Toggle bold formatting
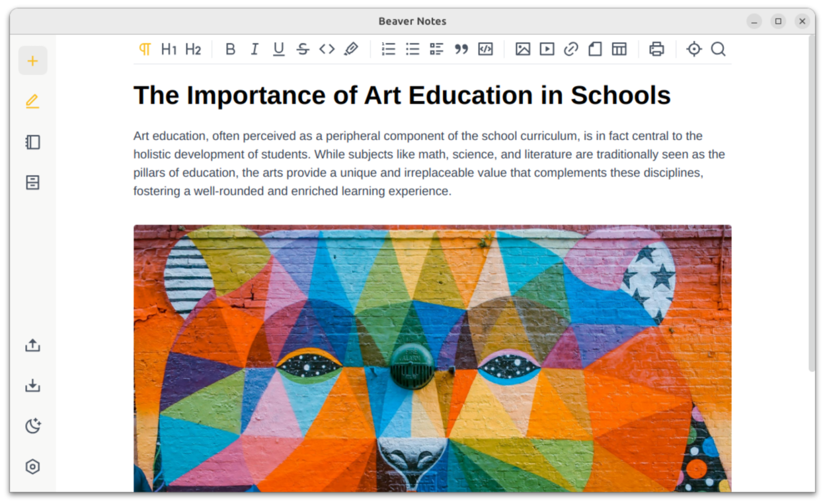The width and height of the screenshot is (825, 504). [230, 49]
